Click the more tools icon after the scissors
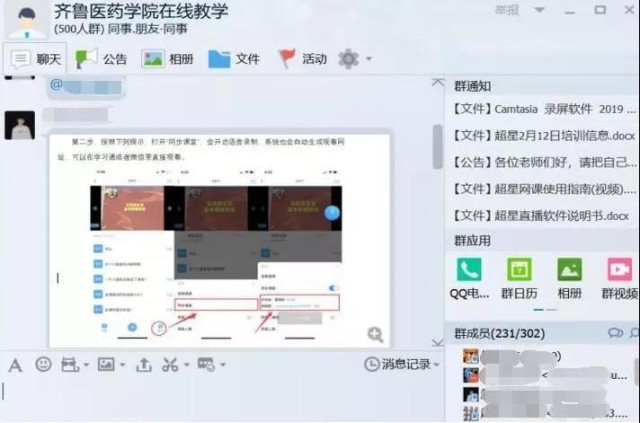Viewport: 640px width, 423px height. pos(206,364)
